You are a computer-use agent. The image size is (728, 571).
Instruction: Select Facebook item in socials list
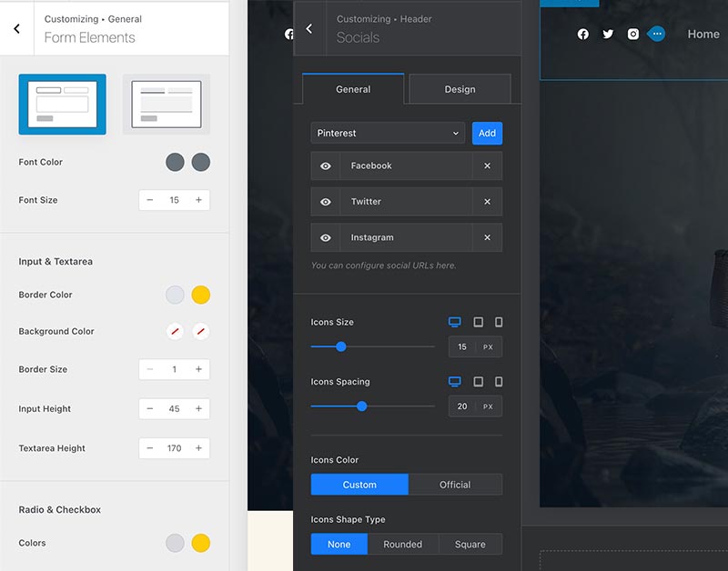point(406,165)
